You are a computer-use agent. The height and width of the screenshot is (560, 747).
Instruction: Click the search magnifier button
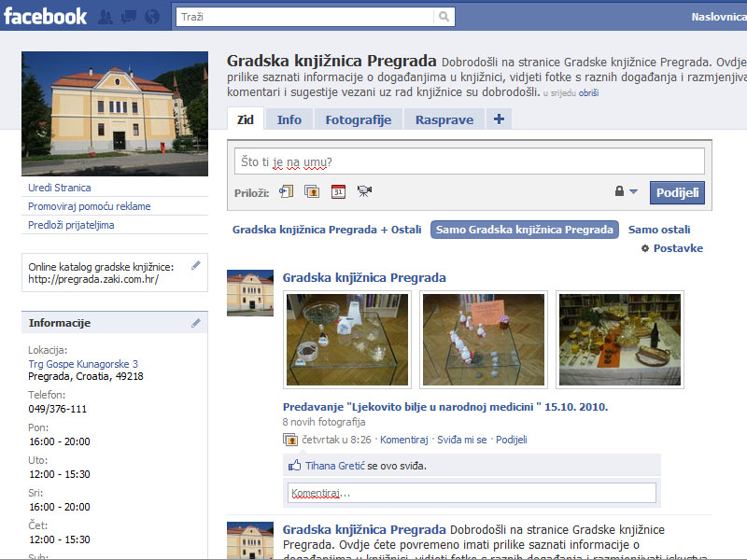click(x=444, y=17)
